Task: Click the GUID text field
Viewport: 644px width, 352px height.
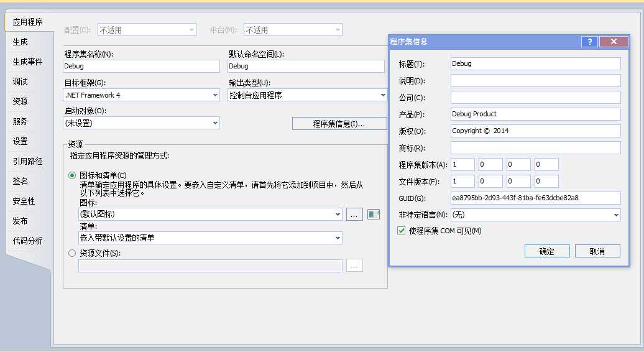Action: tap(536, 198)
